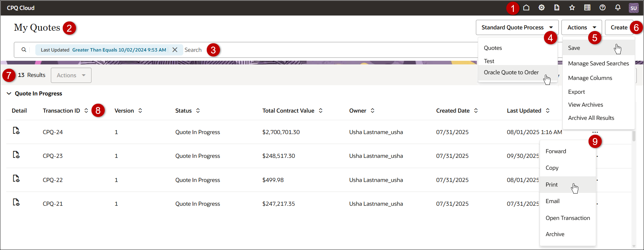This screenshot has width=644, height=250.
Task: Select Oracle Quote to Order option
Action: tap(511, 72)
